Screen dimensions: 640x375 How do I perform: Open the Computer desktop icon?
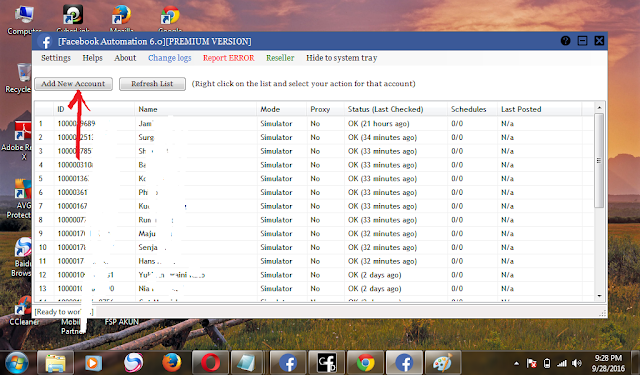click(24, 20)
